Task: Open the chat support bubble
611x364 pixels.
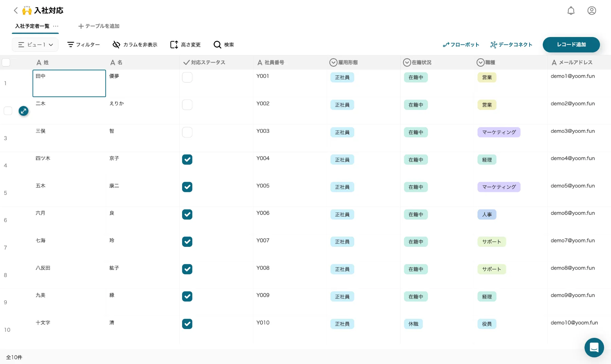Action: (594, 347)
